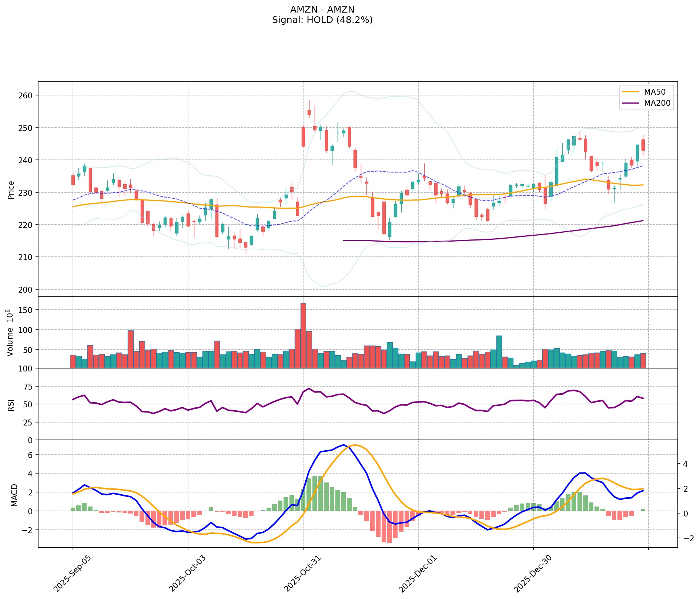This screenshot has height=599, width=700.
Task: Click the purple MA200 line swatch in legend
Action: tap(631, 103)
